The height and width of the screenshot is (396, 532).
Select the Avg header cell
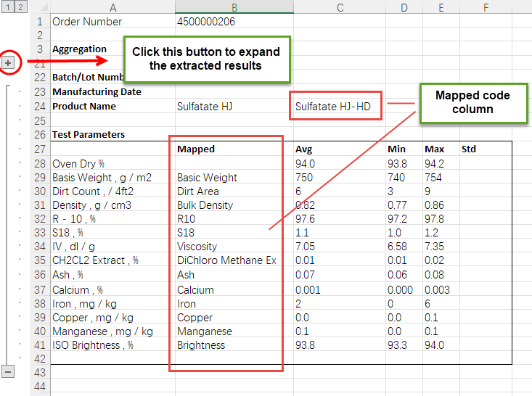click(x=304, y=149)
